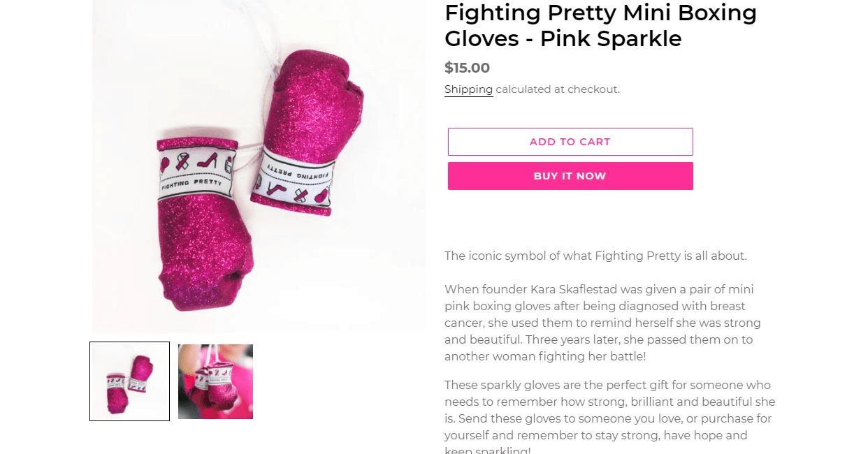
Task: Click the "calculated at checkout" text
Action: click(557, 89)
